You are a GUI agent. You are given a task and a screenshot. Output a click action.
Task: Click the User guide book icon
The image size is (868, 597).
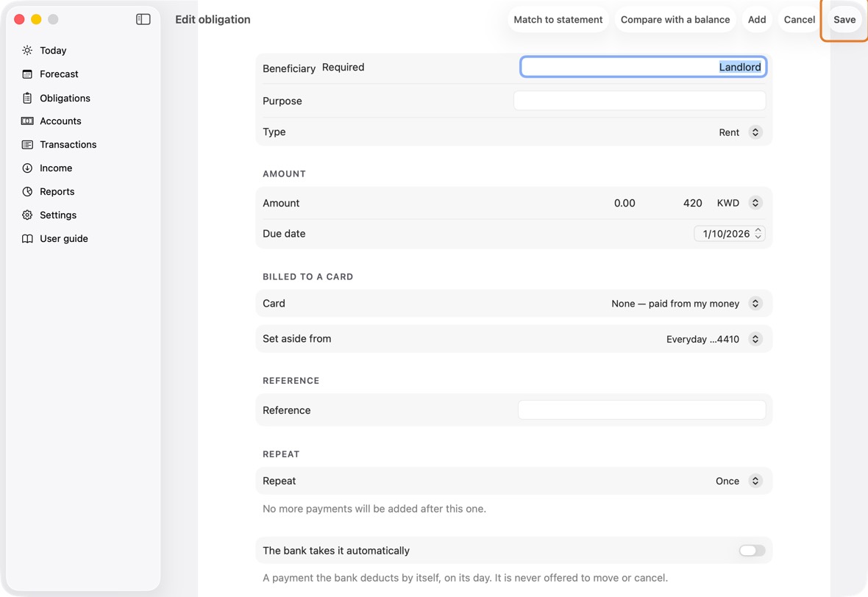click(27, 238)
